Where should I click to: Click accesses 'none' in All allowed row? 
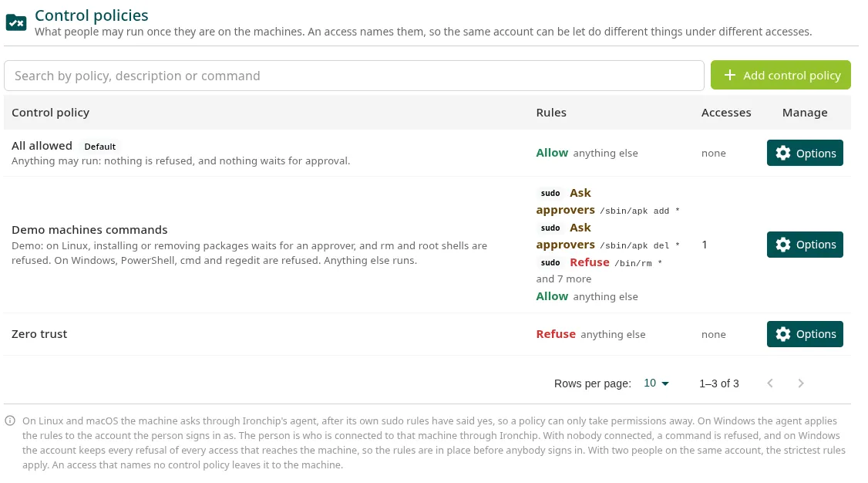(x=714, y=154)
